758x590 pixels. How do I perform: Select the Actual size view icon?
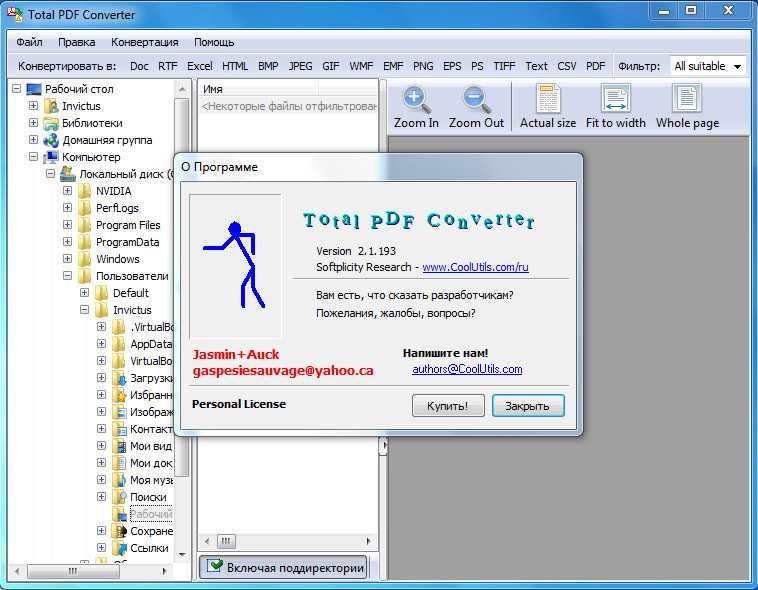click(x=548, y=99)
